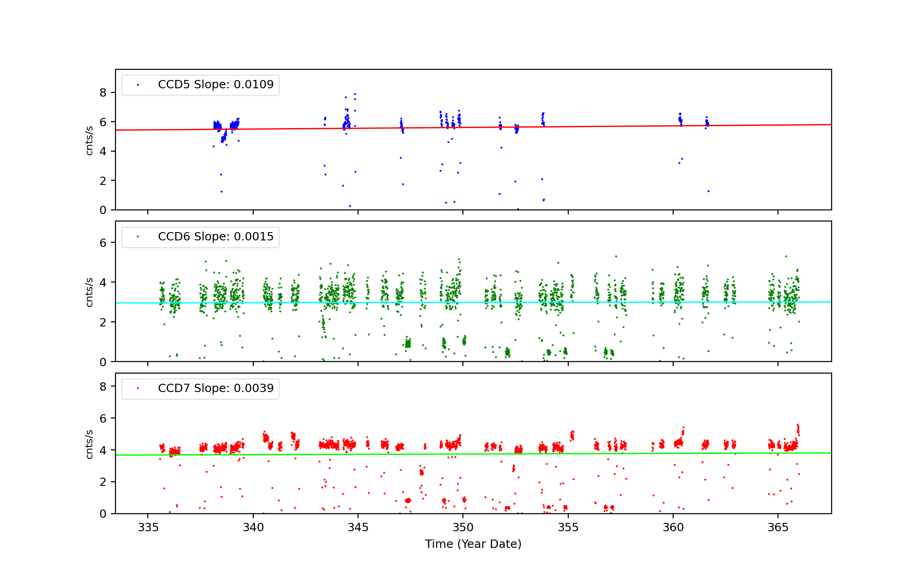
Task: Click the Time (Year Date) axis label
Action: tap(473, 544)
